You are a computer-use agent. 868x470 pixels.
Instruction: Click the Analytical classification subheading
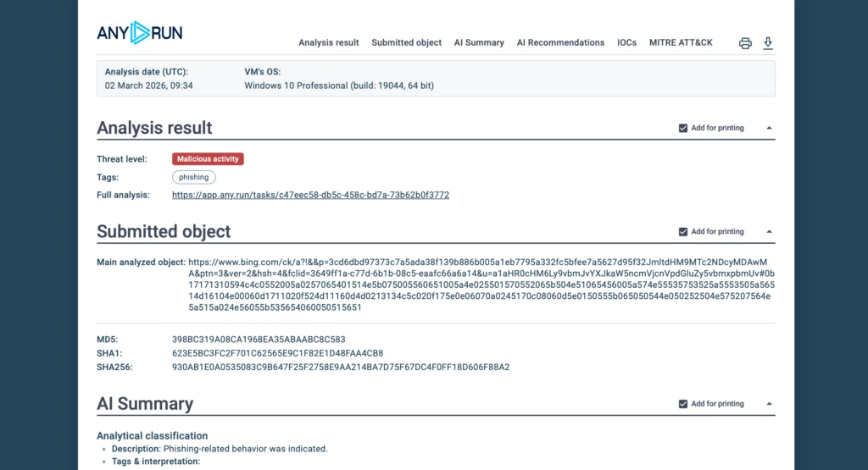coord(153,436)
